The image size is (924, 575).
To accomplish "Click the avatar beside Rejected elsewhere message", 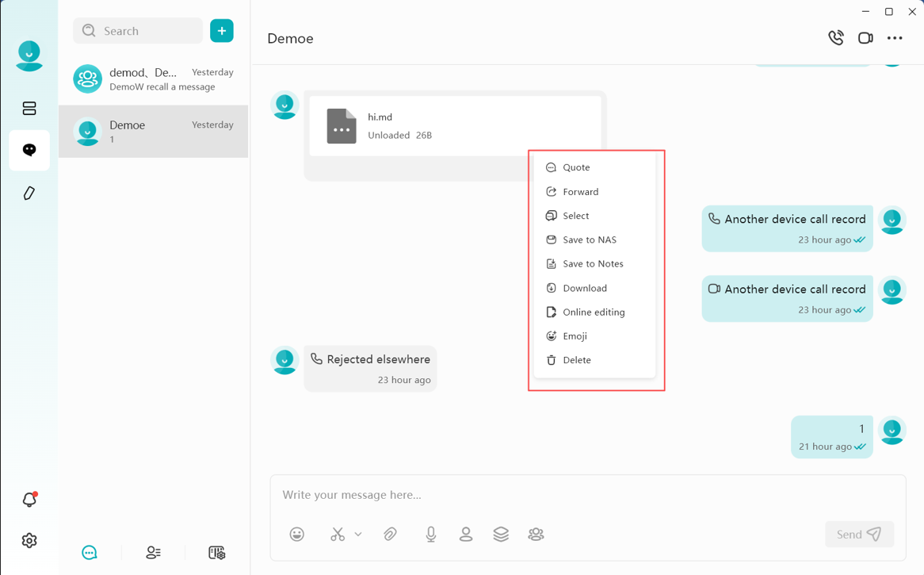I will [x=284, y=360].
